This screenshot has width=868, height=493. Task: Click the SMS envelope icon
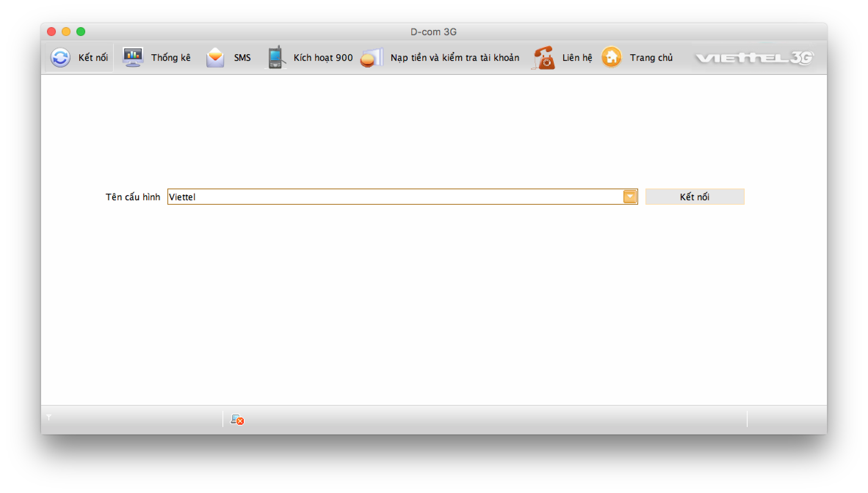pyautogui.click(x=215, y=58)
